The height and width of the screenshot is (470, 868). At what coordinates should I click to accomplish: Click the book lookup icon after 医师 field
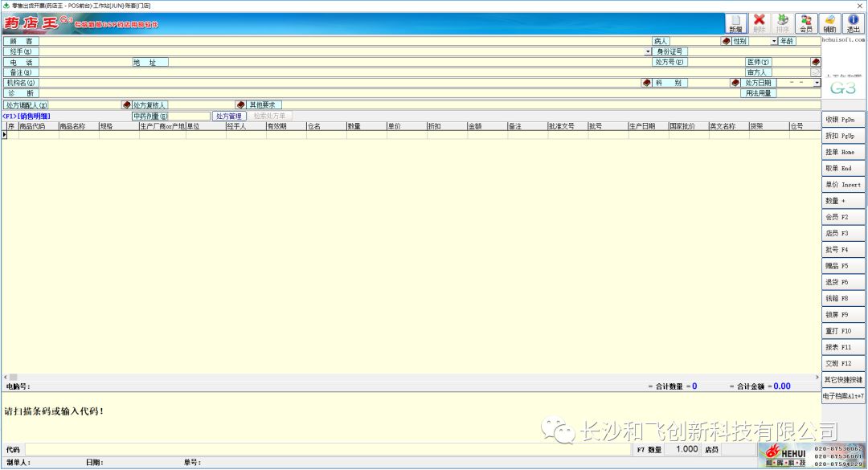(x=816, y=62)
